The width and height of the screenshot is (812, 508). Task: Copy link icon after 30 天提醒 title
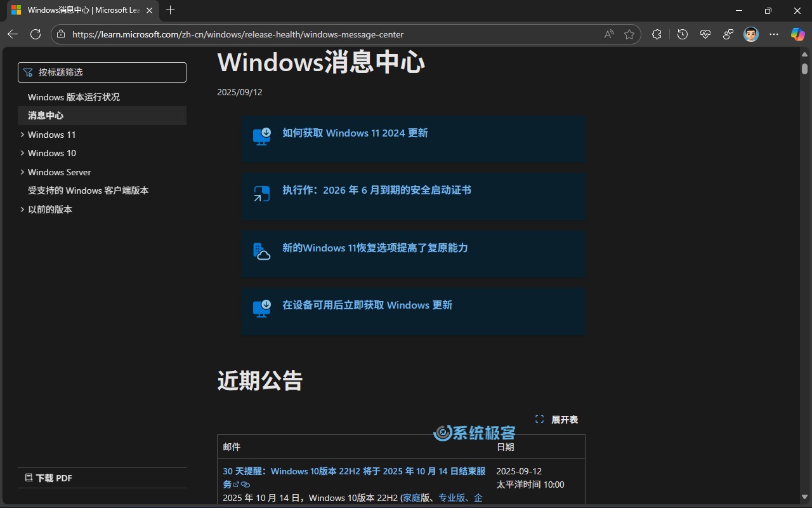point(246,485)
